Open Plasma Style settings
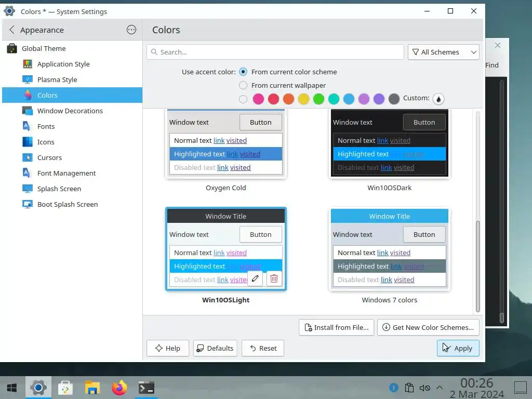 pyautogui.click(x=72, y=79)
